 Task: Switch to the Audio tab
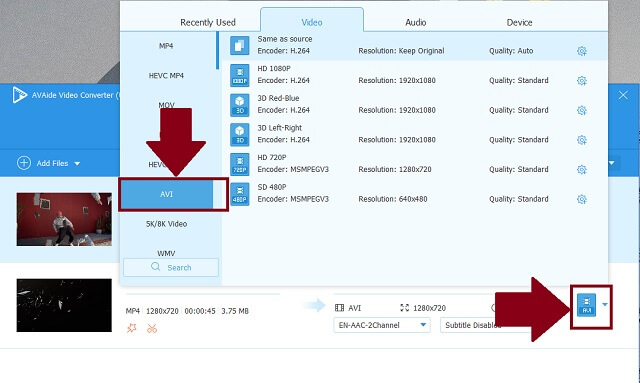click(x=416, y=22)
